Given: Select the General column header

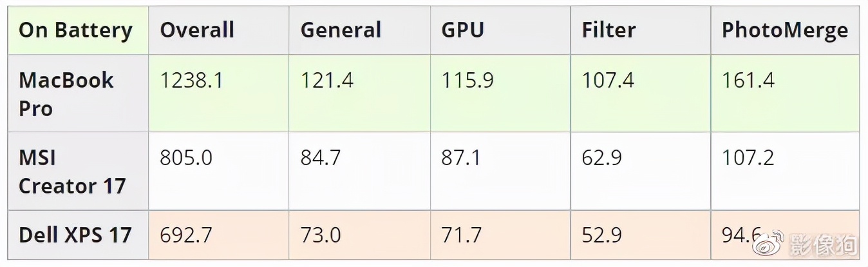Looking at the screenshot, I should (x=341, y=30).
